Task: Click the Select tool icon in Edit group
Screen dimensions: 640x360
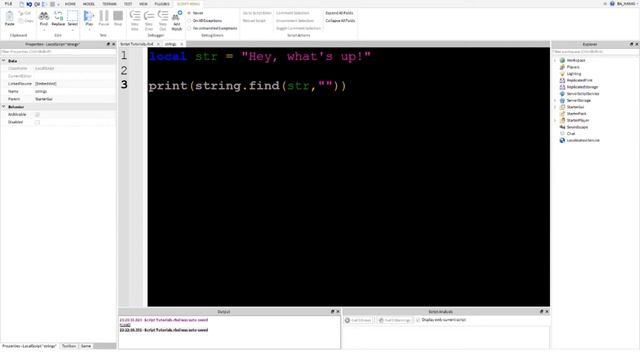Action: (72, 16)
